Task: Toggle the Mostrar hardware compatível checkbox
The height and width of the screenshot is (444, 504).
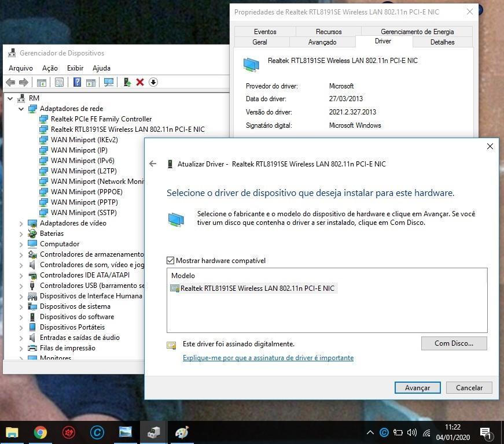Action: click(x=171, y=261)
